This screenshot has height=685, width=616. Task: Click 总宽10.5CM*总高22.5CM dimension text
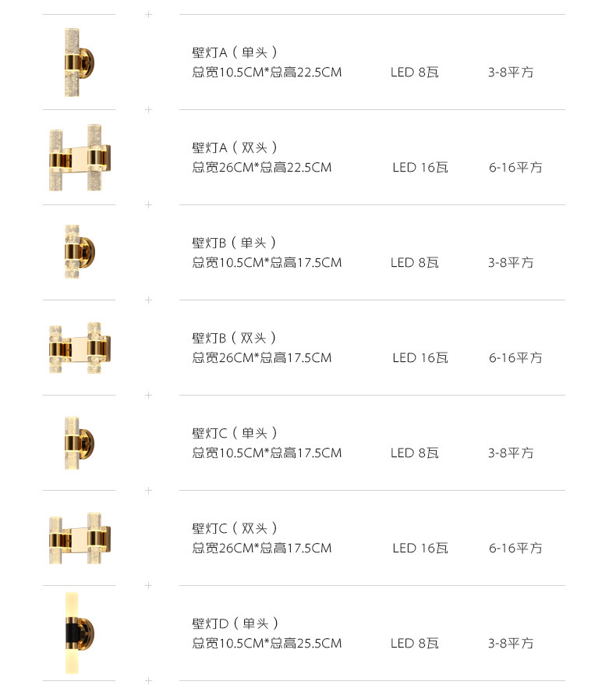click(x=267, y=73)
